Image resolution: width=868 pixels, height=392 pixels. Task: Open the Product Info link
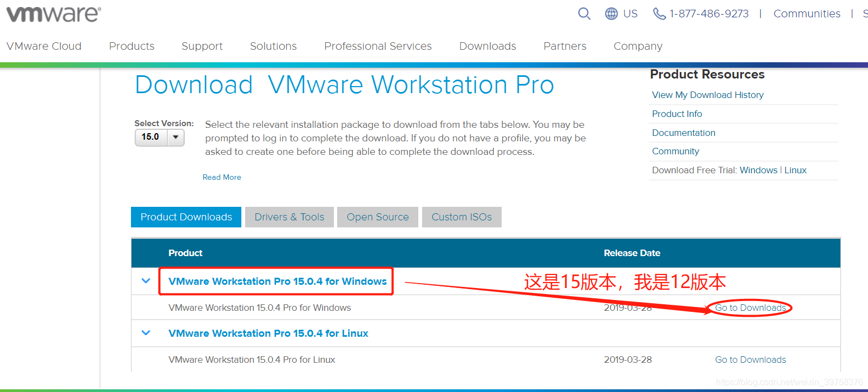coord(677,114)
